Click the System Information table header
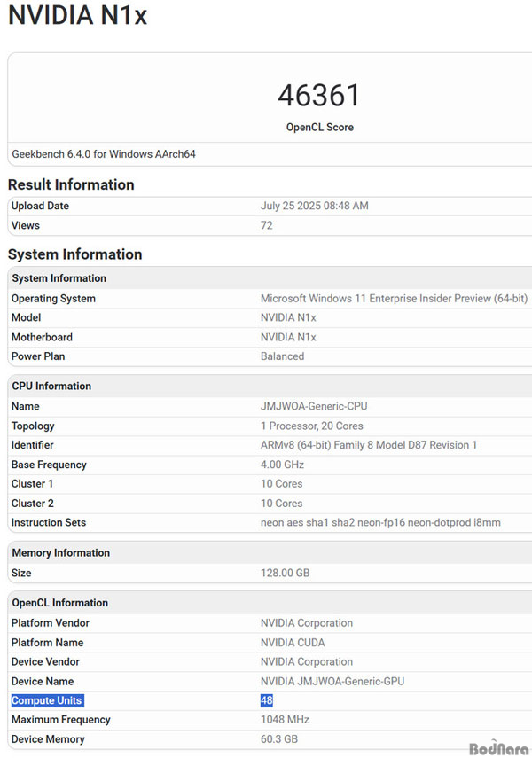The image size is (532, 758). point(59,278)
